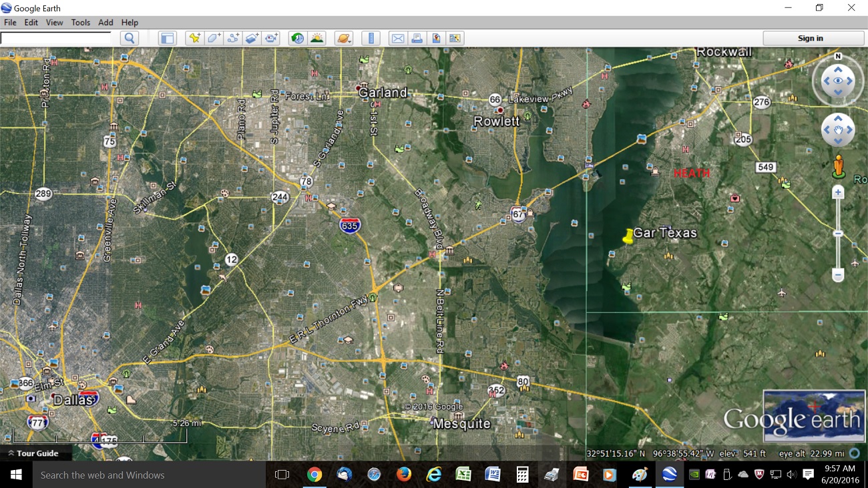Expand the Tour Guide panel
This screenshot has height=488, width=868.
[x=32, y=453]
